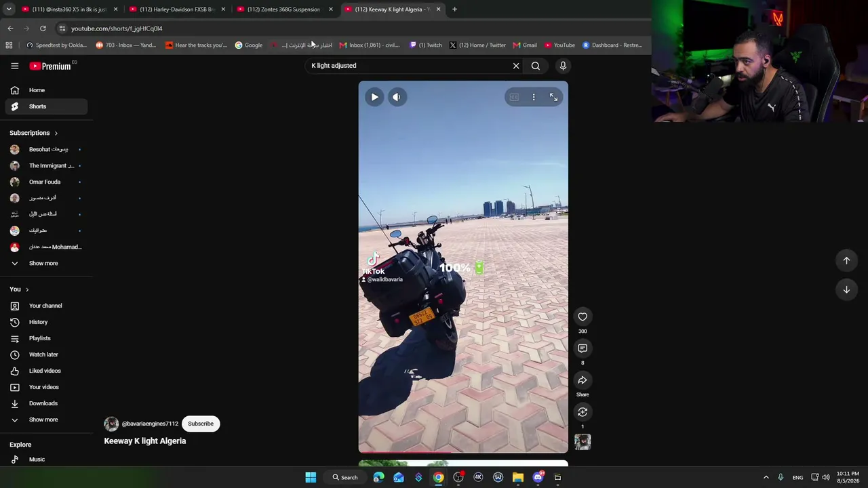Open @bavariaengines7112 channel link

(150, 424)
